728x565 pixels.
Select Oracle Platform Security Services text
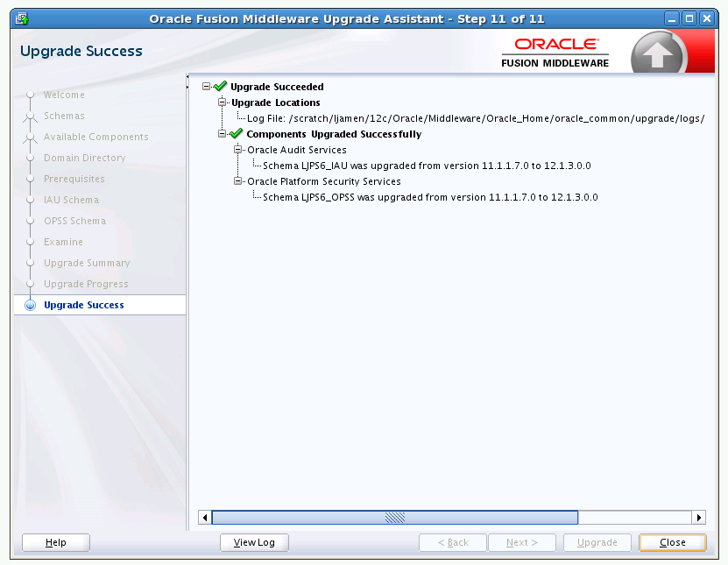(x=323, y=181)
